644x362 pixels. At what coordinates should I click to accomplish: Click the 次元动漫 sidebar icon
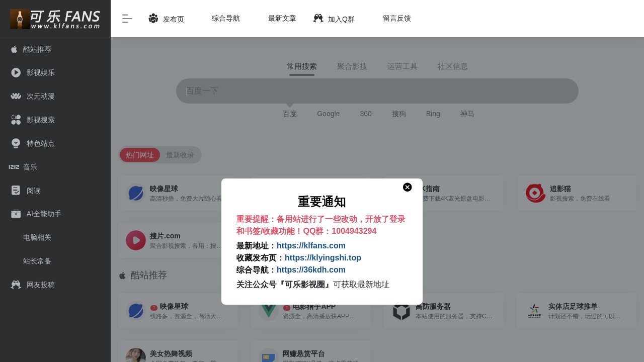click(16, 96)
